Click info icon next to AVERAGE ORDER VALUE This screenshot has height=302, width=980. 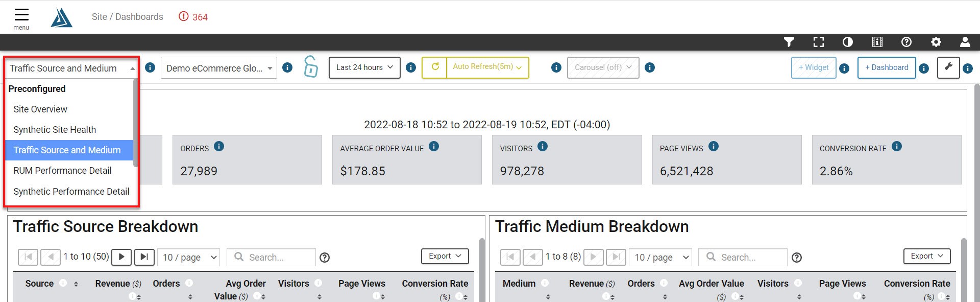click(x=434, y=146)
